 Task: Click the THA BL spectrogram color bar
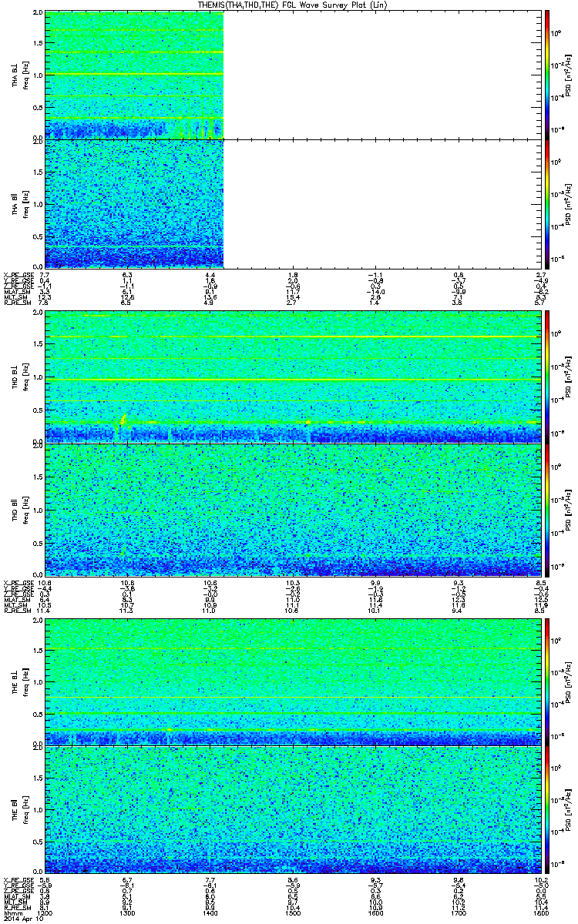coord(546,75)
